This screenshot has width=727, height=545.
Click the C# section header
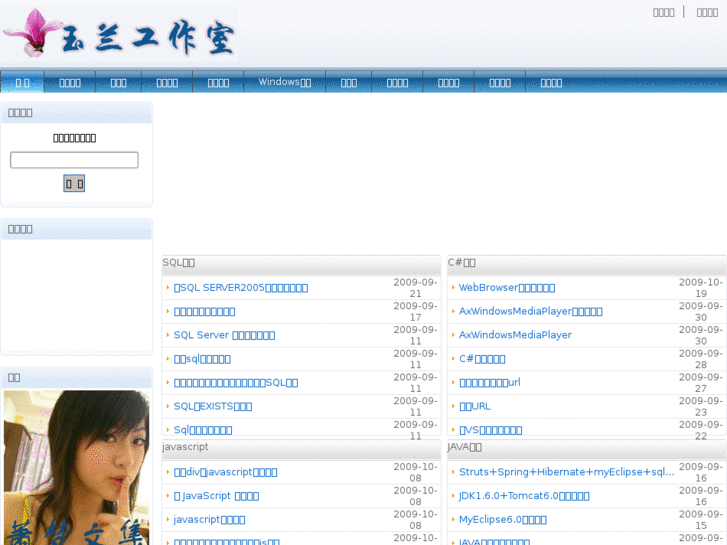pos(462,263)
